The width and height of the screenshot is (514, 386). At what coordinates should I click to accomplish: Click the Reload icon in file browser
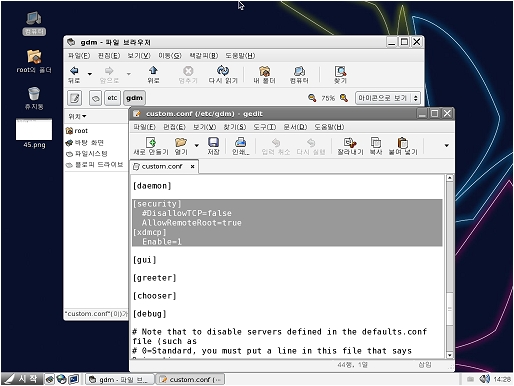[223, 70]
